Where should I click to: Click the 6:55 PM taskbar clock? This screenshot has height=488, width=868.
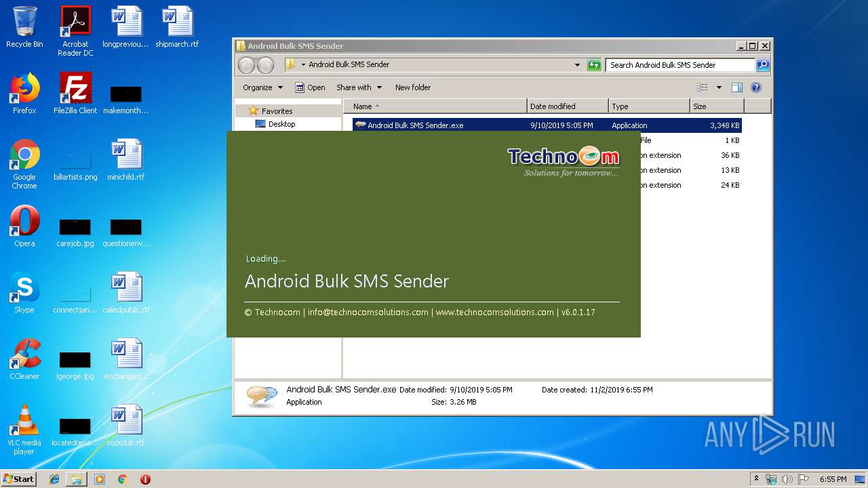833,479
